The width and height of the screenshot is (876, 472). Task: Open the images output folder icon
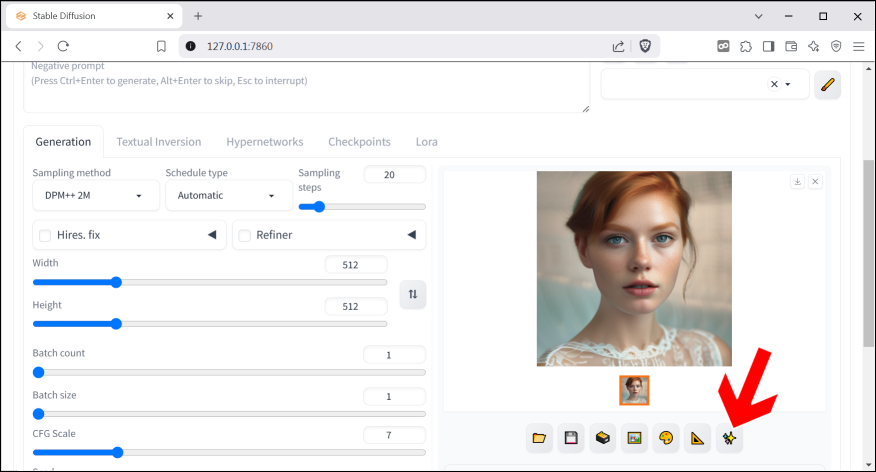[540, 438]
